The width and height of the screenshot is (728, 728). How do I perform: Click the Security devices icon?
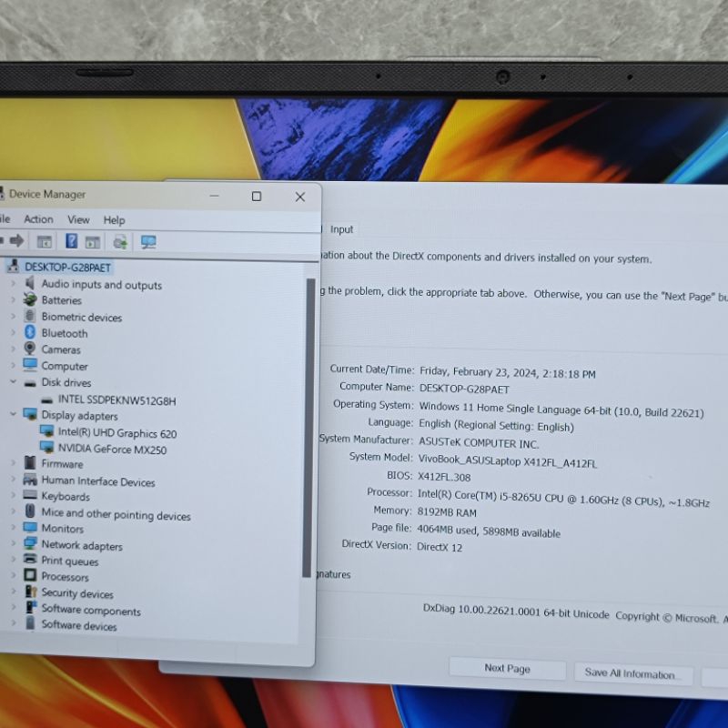click(31, 591)
